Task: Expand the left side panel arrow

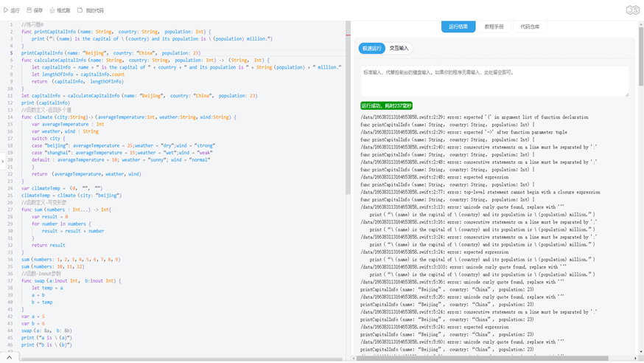Action: (x=2, y=161)
